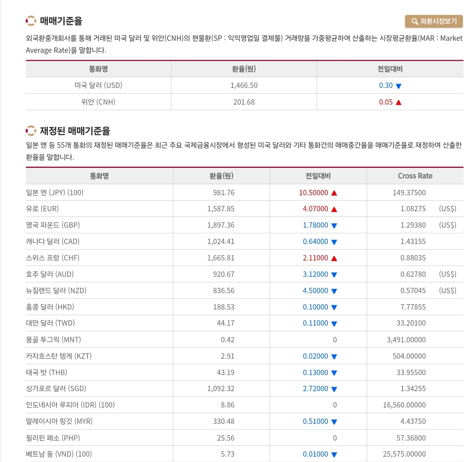Image resolution: width=476 pixels, height=462 pixels.
Task: Select 일본 엔 (JPY) (100) row name
Action: tap(55, 193)
